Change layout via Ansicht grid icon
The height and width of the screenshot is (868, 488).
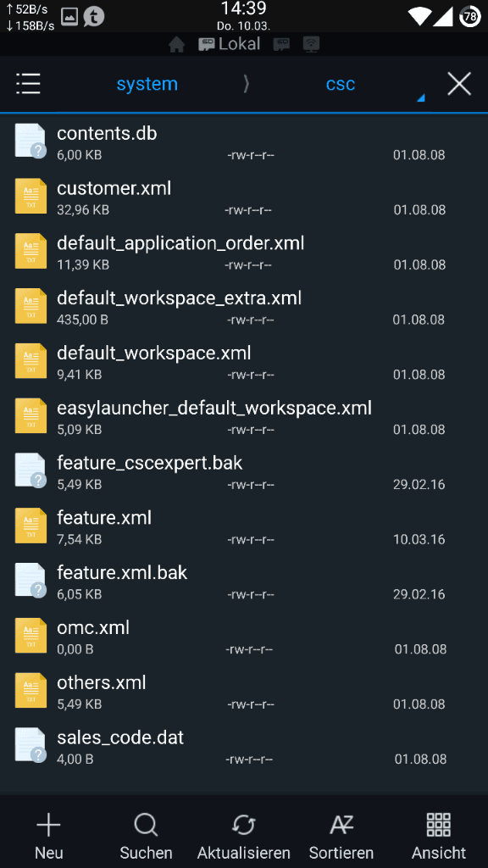tap(438, 825)
